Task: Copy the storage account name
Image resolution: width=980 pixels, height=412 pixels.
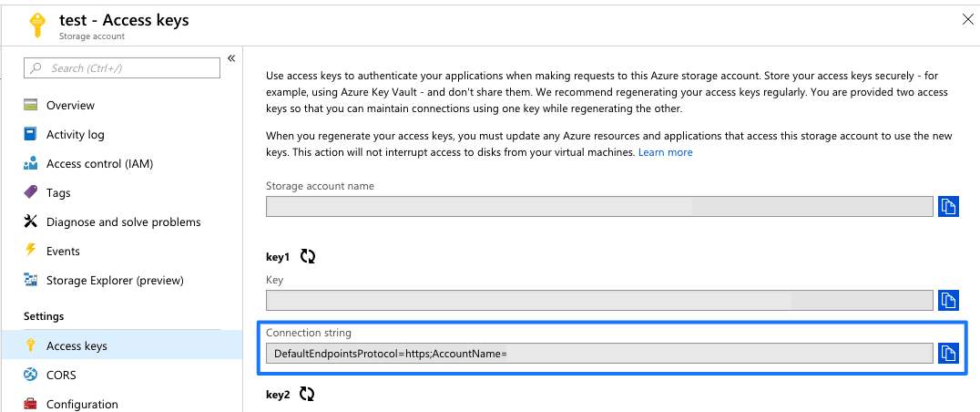Action: pos(948,206)
